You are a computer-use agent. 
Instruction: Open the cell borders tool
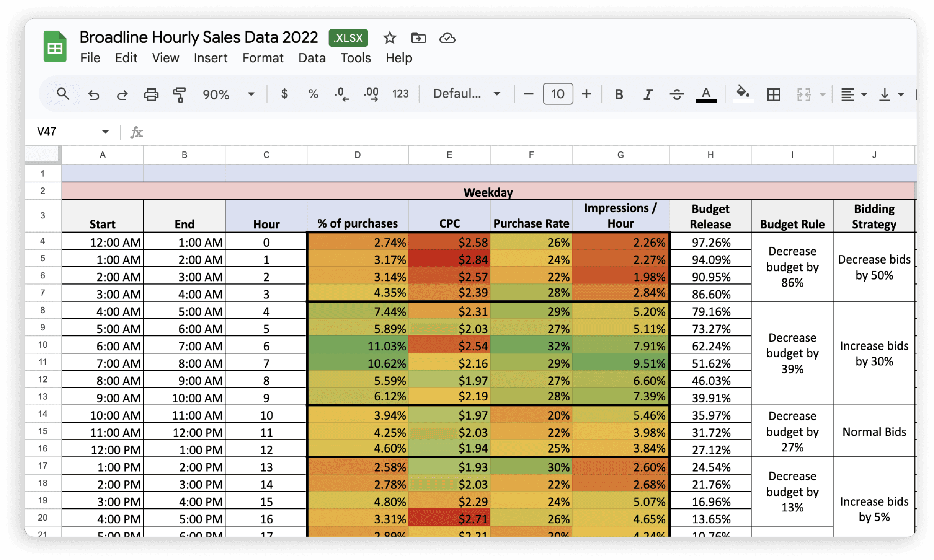(x=773, y=94)
